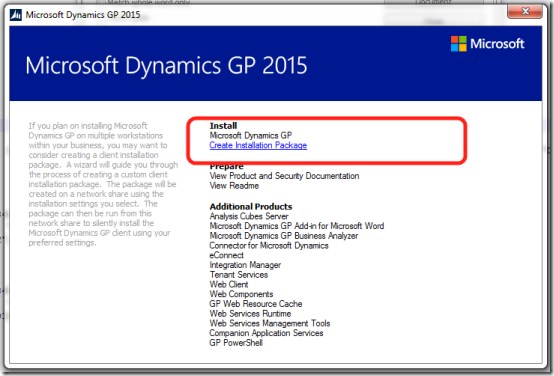Select Analysis Cubes Server

pos(249,216)
